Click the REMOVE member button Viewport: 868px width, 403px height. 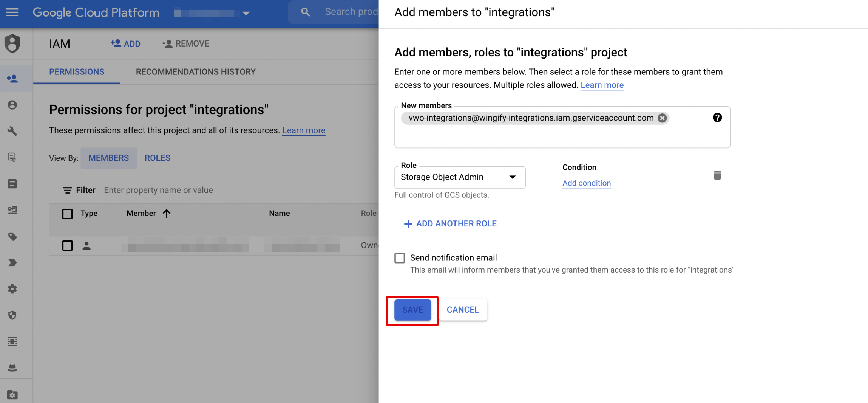186,43
